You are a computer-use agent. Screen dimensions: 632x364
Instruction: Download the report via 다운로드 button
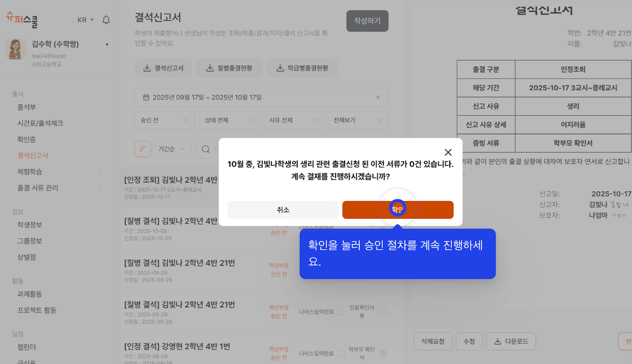511,341
